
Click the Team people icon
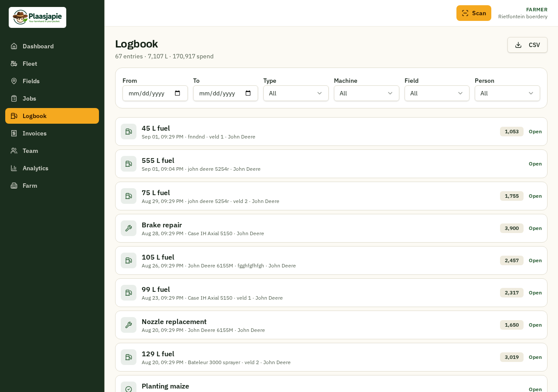[14, 151]
